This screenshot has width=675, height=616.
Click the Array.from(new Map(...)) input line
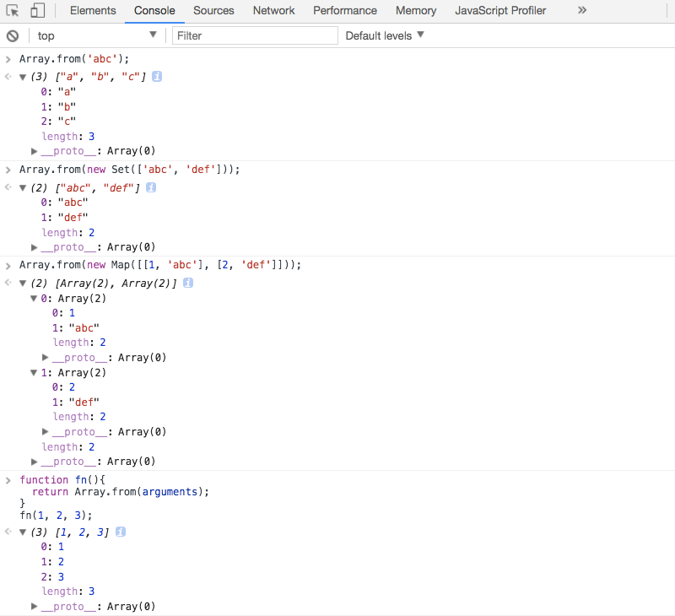click(160, 264)
